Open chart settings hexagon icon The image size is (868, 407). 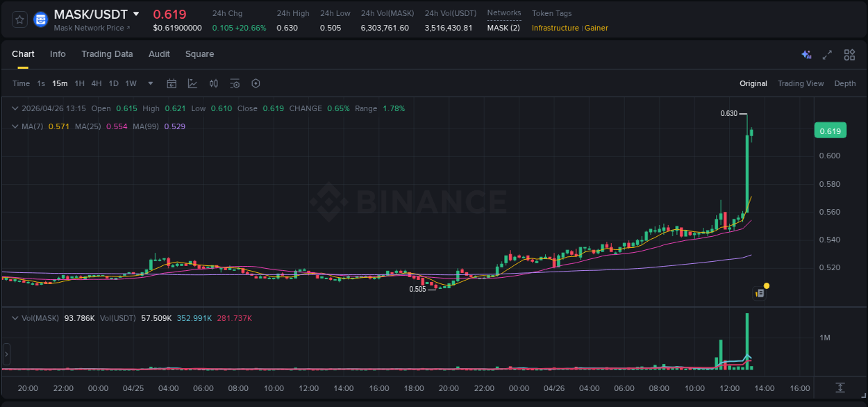click(x=256, y=83)
